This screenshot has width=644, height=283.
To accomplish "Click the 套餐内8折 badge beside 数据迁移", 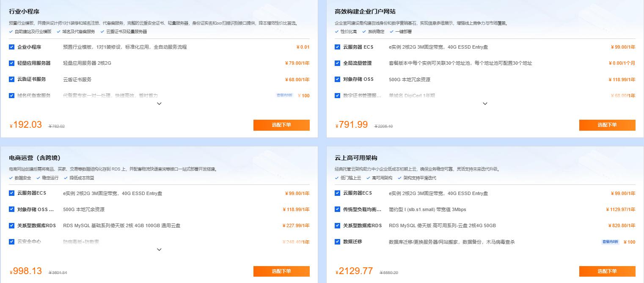I will pos(610,242).
